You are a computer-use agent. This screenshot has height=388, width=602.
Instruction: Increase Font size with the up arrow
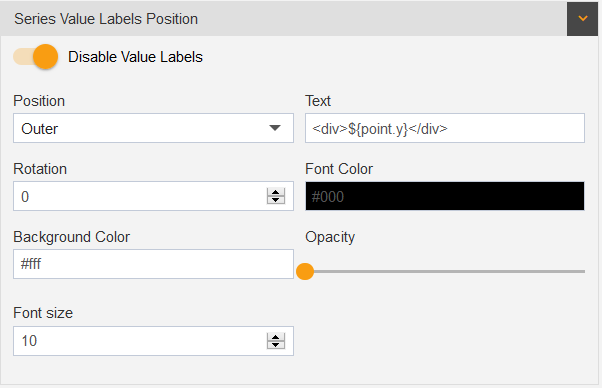pyautogui.click(x=276, y=337)
